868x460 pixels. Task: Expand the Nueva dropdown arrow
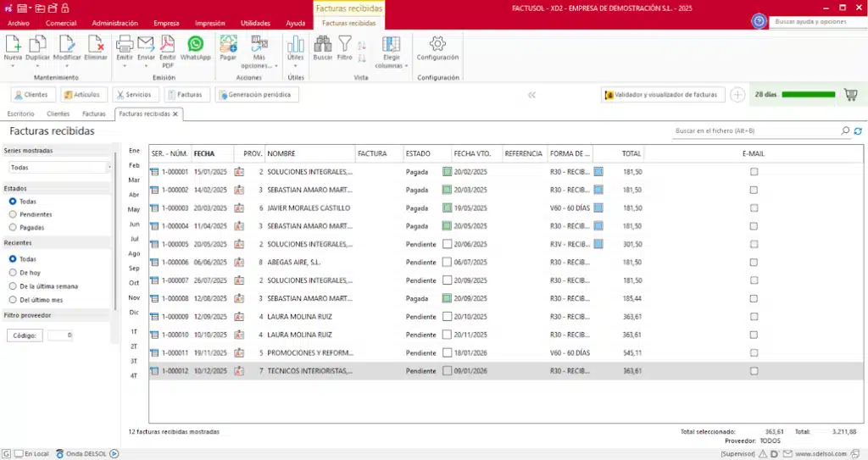click(13, 66)
